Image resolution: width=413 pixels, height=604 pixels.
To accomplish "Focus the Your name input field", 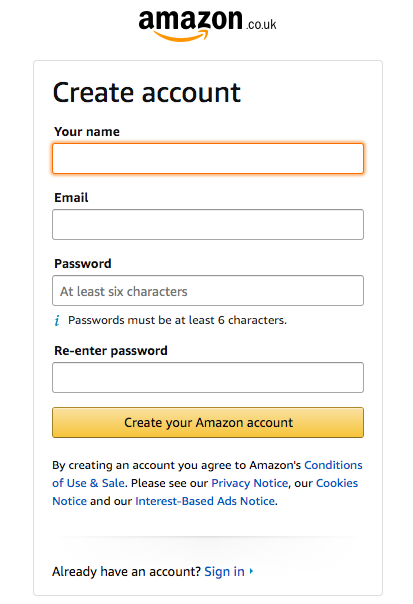I will tap(208, 158).
